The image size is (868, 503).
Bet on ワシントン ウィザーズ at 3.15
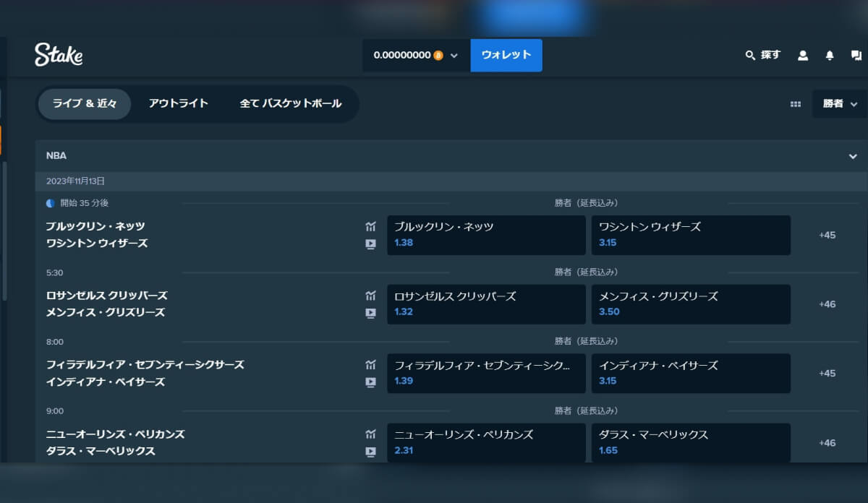coord(691,235)
